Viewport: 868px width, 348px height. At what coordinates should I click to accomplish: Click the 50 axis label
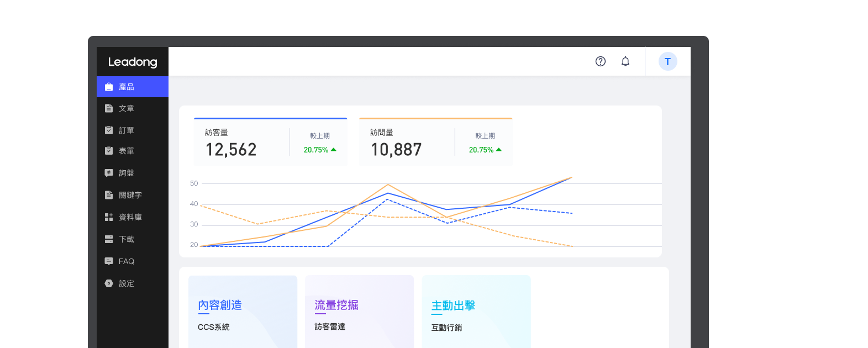pos(194,183)
